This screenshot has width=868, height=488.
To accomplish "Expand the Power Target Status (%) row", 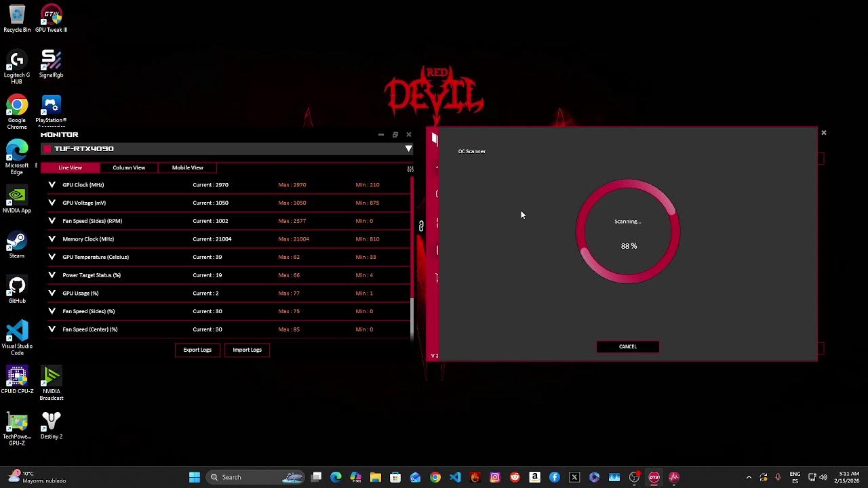I will click(52, 275).
